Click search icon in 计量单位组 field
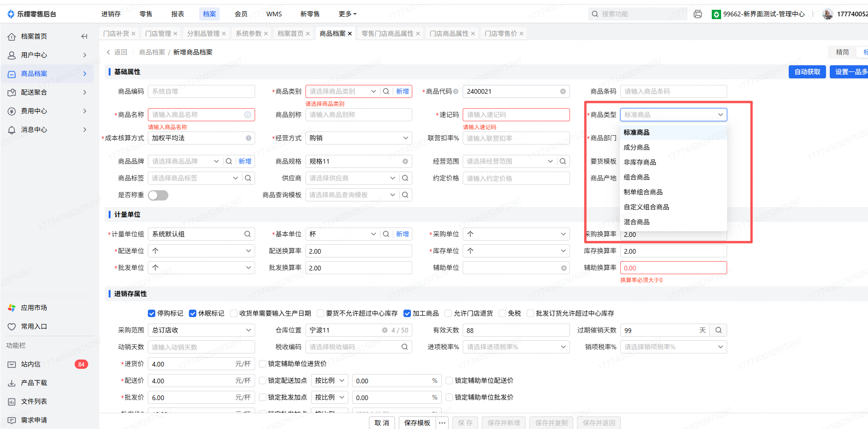Viewport: 868px width, 429px height. click(x=247, y=234)
